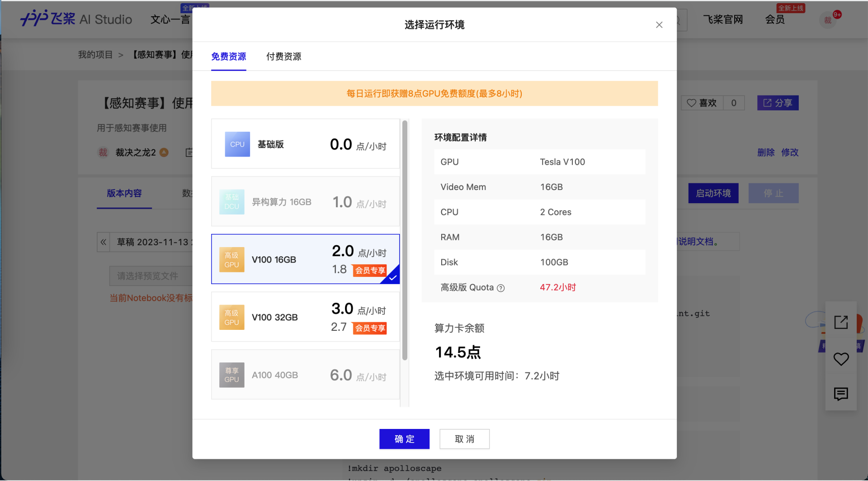Click the external share icon on the right edge
The image size is (868, 481).
841,322
